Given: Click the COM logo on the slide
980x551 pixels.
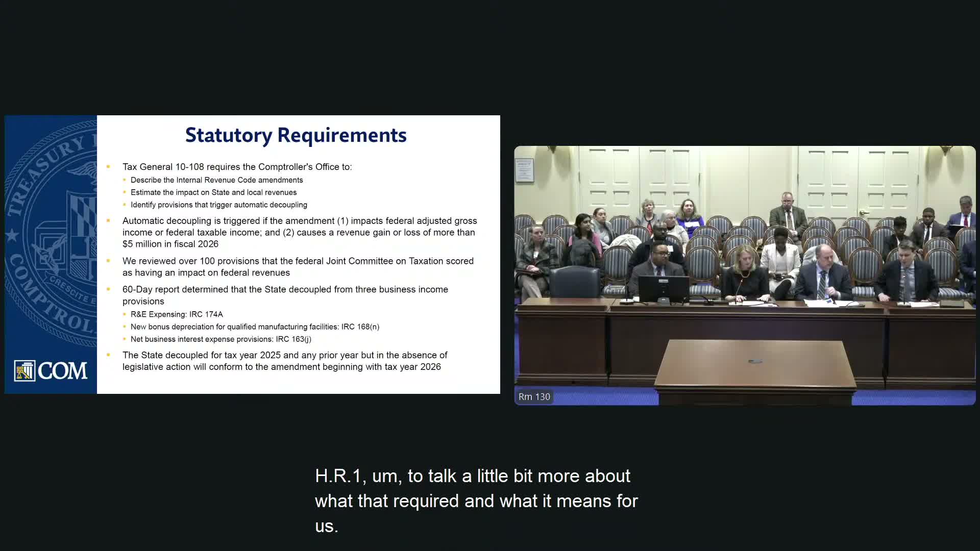Looking at the screenshot, I should tap(51, 371).
